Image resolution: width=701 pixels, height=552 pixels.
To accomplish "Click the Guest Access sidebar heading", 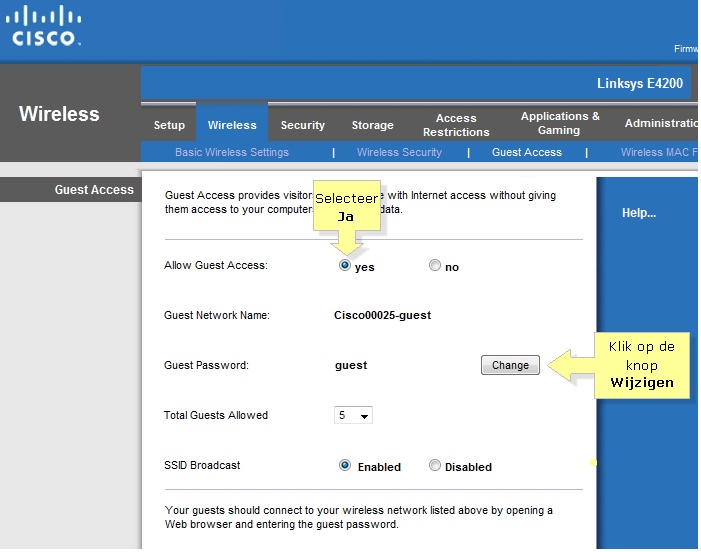I will (94, 190).
